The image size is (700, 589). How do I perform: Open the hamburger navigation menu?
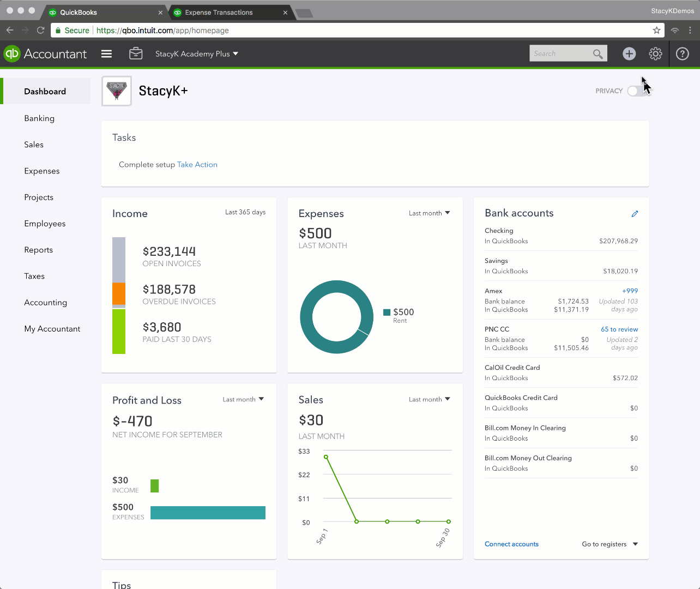click(x=106, y=53)
